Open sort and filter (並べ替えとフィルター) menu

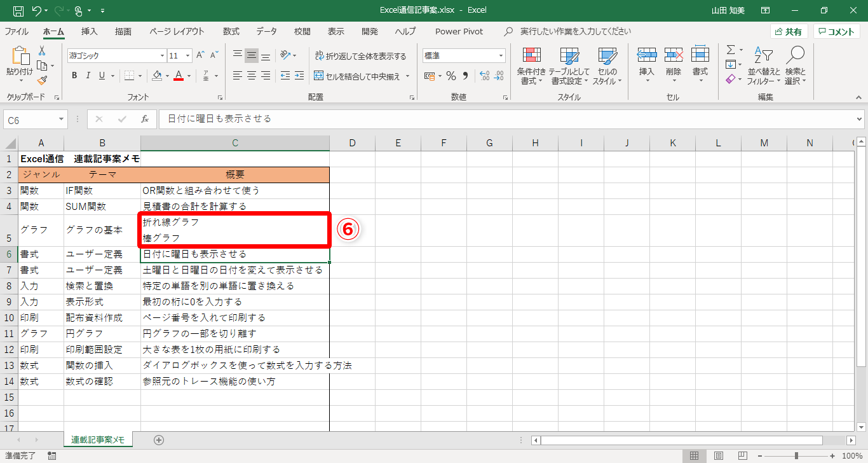763,66
